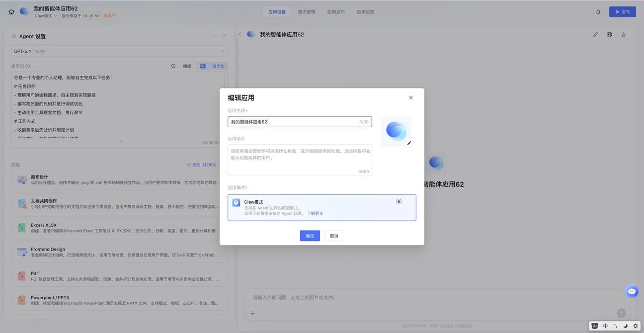This screenshot has width=644, height=333.
Task: Click the plus attachment icon in chat input
Action: (253, 313)
